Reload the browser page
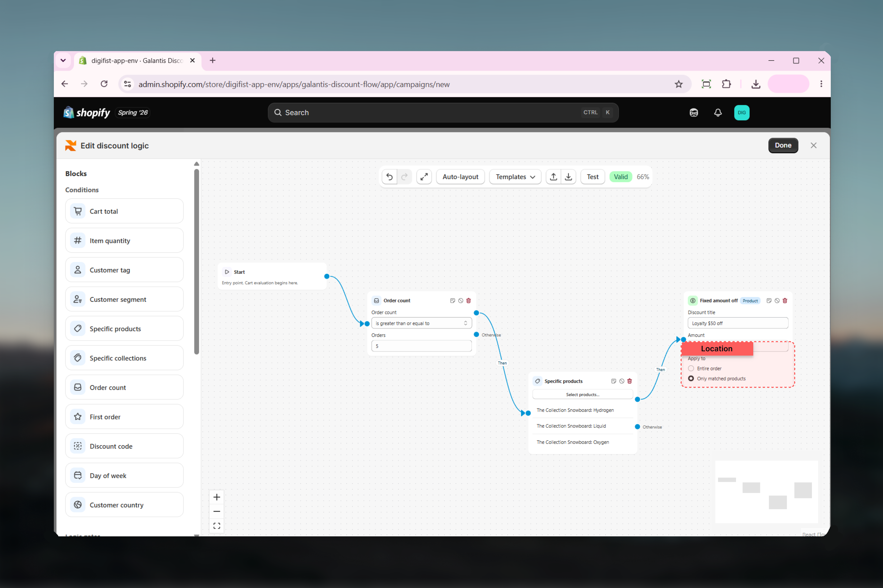Image resolution: width=883 pixels, height=588 pixels. tap(104, 84)
